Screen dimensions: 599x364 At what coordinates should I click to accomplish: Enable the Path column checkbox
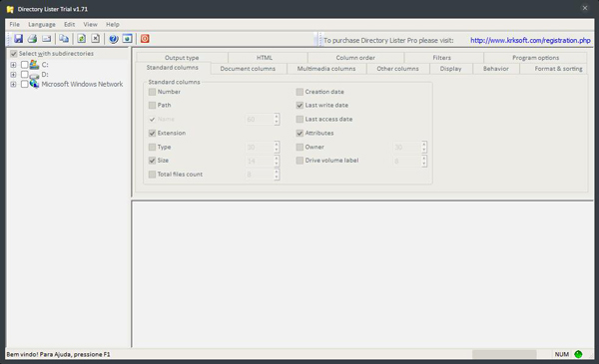tap(152, 105)
